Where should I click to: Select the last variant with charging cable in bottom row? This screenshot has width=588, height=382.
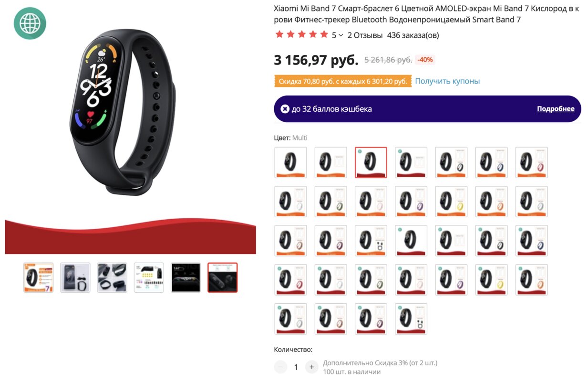[411, 318]
